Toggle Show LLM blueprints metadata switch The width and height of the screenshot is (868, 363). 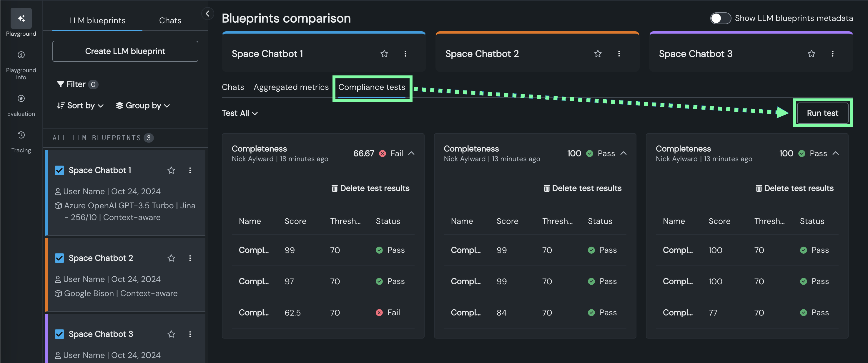click(x=720, y=18)
